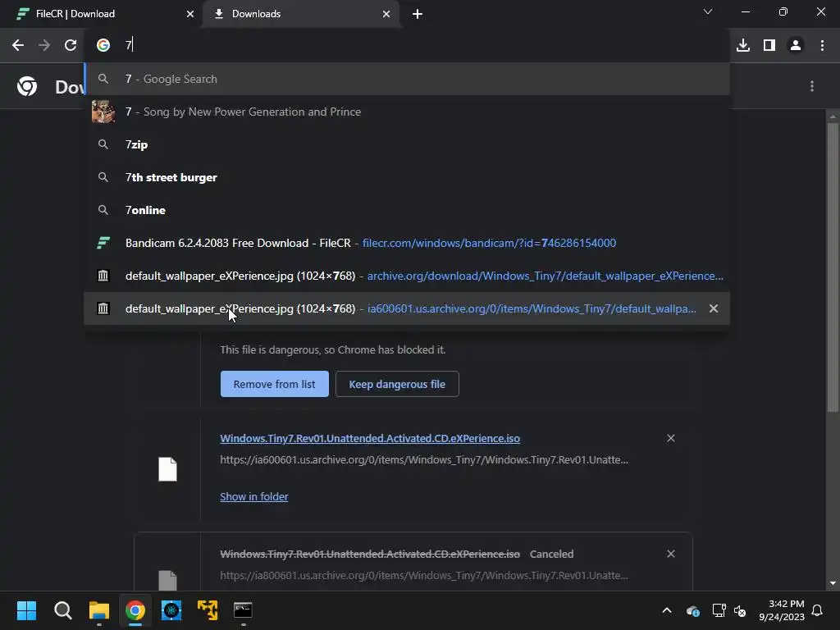Viewport: 840px width, 630px height.
Task: Click the scrollbar down arrow
Action: [833, 583]
